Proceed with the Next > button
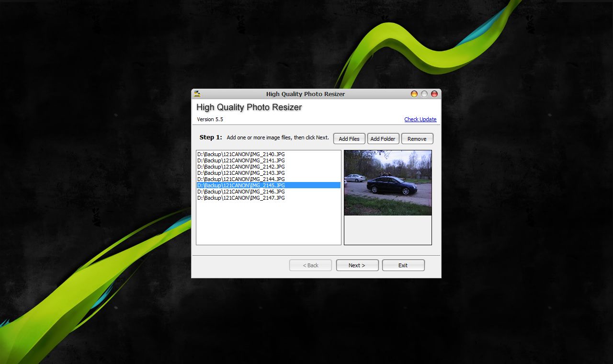 click(x=357, y=265)
